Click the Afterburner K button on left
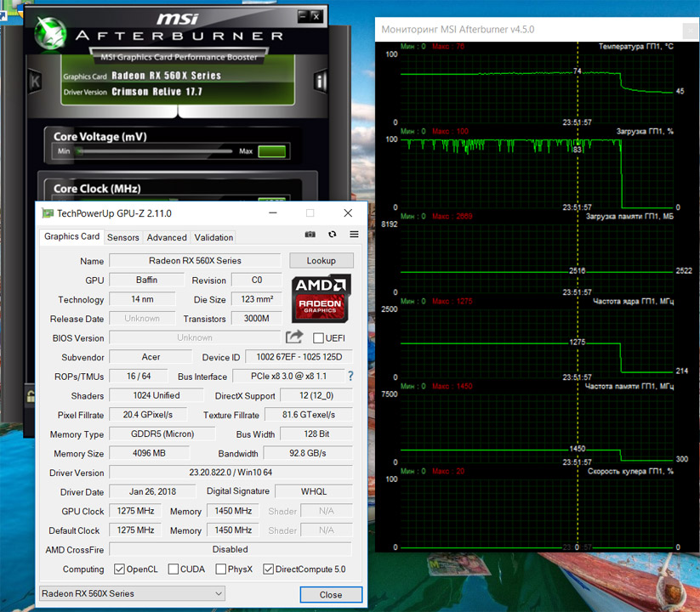Image resolution: width=700 pixels, height=612 pixels. (35, 82)
